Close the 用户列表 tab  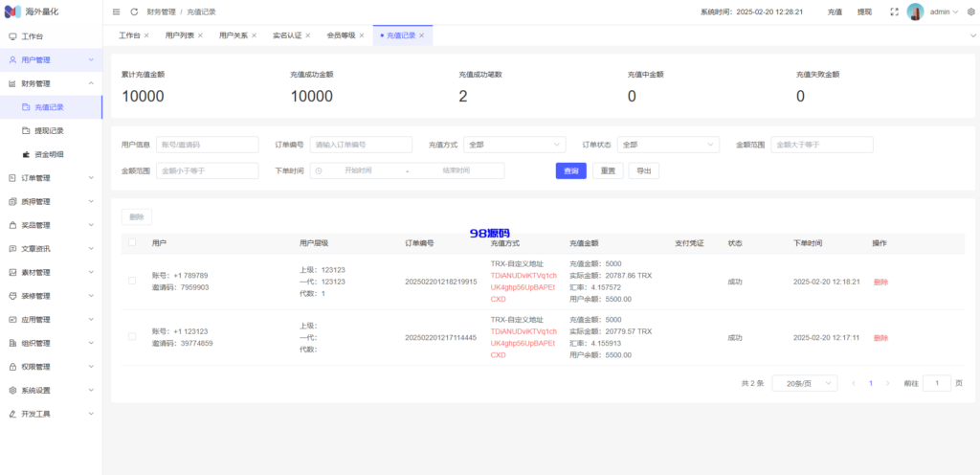tap(200, 35)
